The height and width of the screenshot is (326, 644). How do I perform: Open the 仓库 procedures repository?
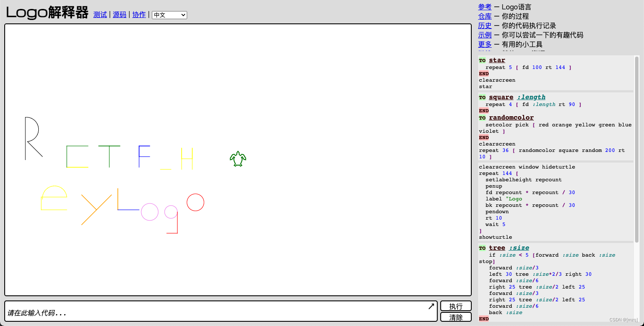pos(484,16)
